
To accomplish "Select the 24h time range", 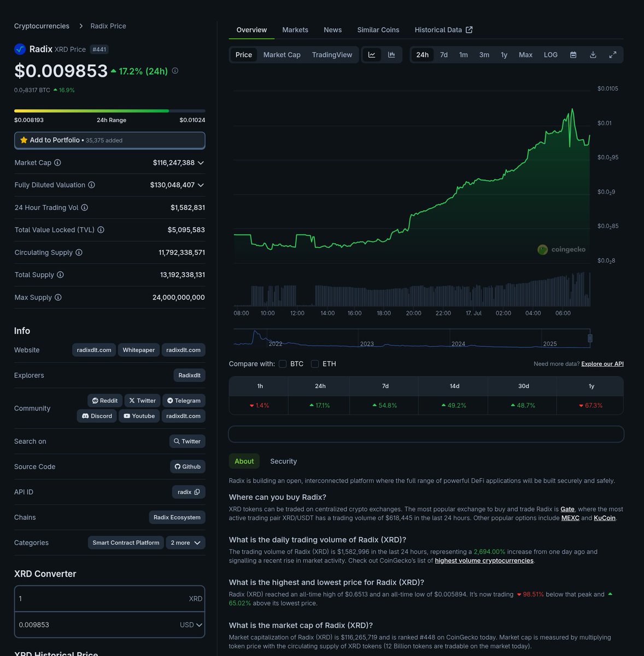I will point(423,55).
